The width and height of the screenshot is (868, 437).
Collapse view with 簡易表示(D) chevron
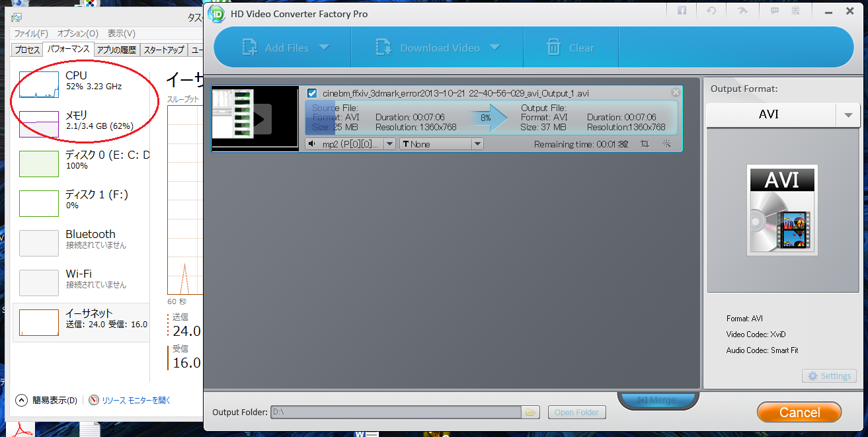[22, 400]
